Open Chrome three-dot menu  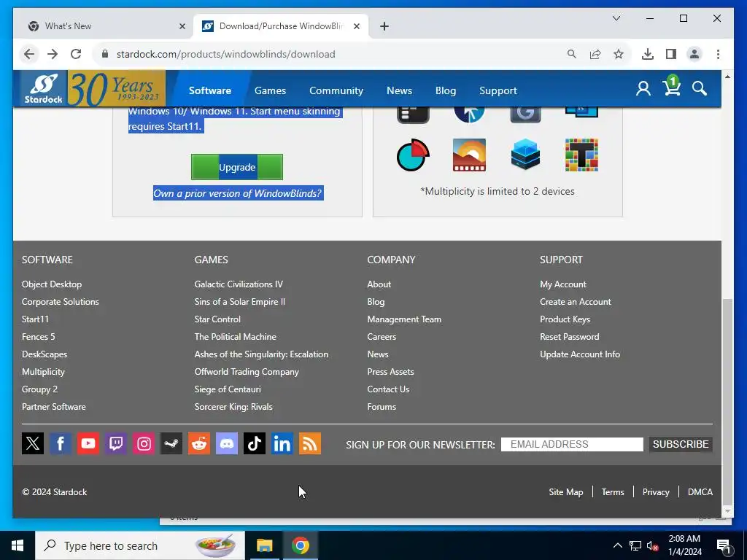coord(718,54)
